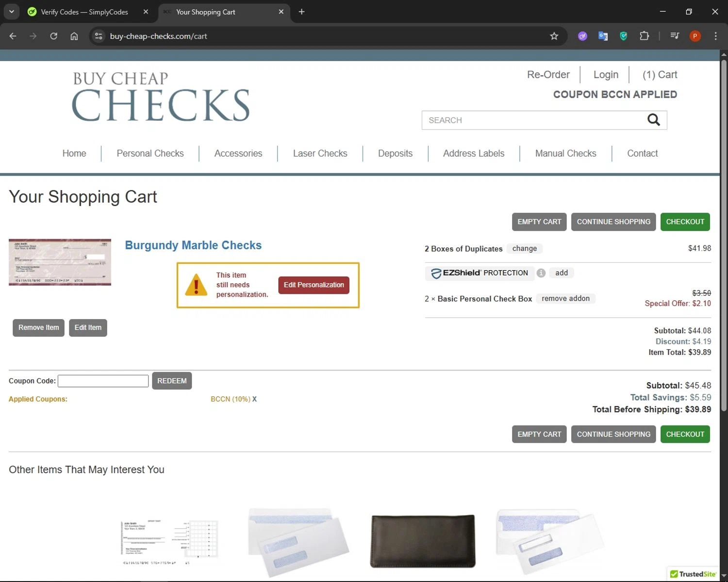Click the REDEEM coupon button

point(172,381)
